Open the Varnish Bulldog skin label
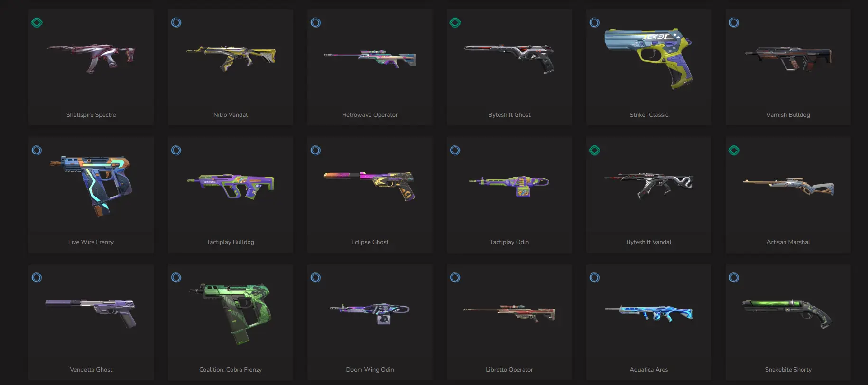Image resolution: width=868 pixels, height=385 pixels. tap(788, 115)
